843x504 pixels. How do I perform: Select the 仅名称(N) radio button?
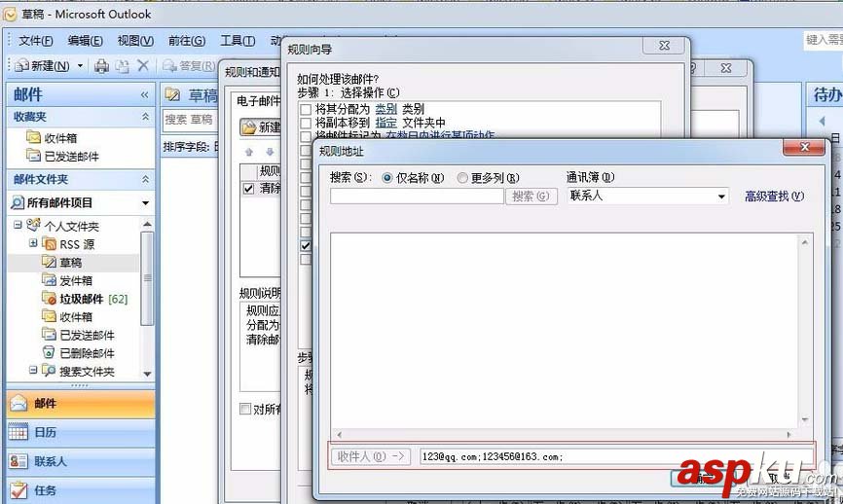tap(387, 178)
